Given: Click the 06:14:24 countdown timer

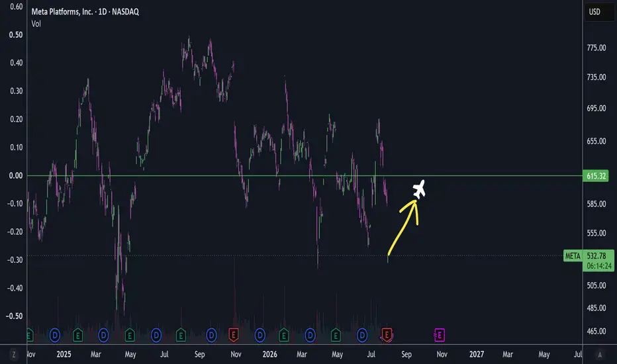Looking at the screenshot, I should click(599, 267).
